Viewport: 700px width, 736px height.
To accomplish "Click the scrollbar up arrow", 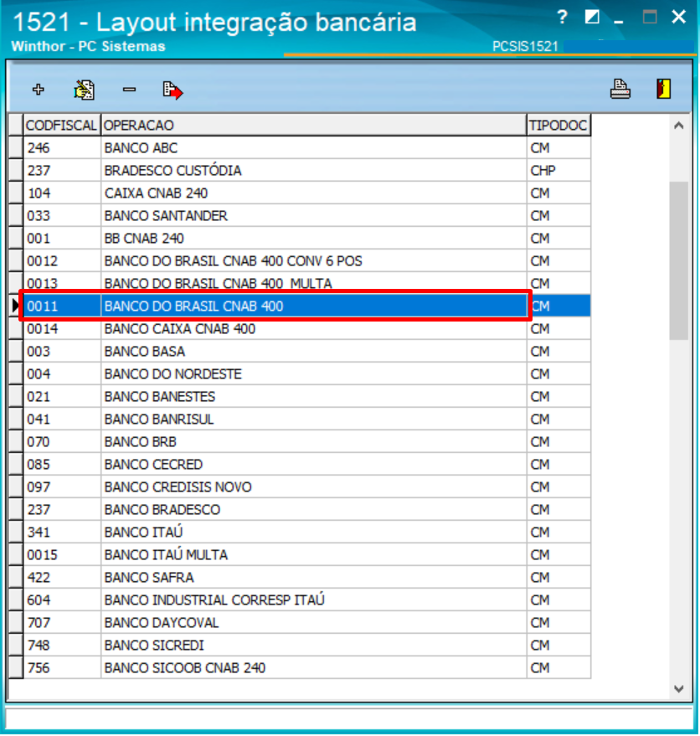I will click(x=678, y=126).
